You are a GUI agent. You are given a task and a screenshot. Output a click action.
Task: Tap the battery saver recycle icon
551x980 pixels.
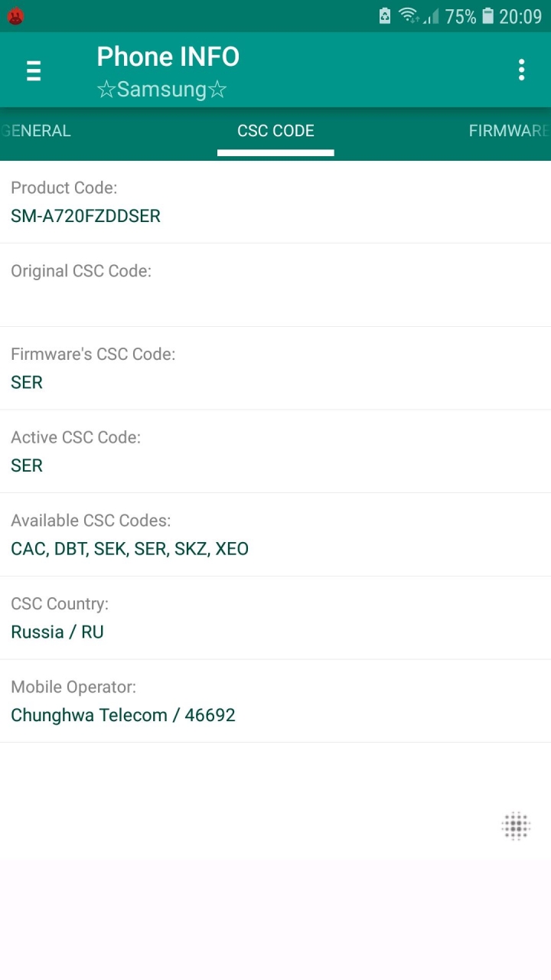tap(385, 16)
